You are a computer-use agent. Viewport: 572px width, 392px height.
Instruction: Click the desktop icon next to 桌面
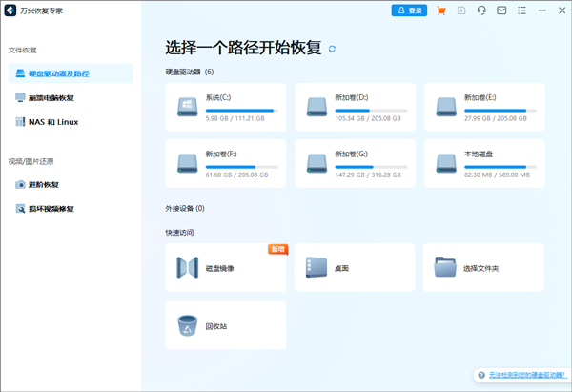click(x=317, y=268)
